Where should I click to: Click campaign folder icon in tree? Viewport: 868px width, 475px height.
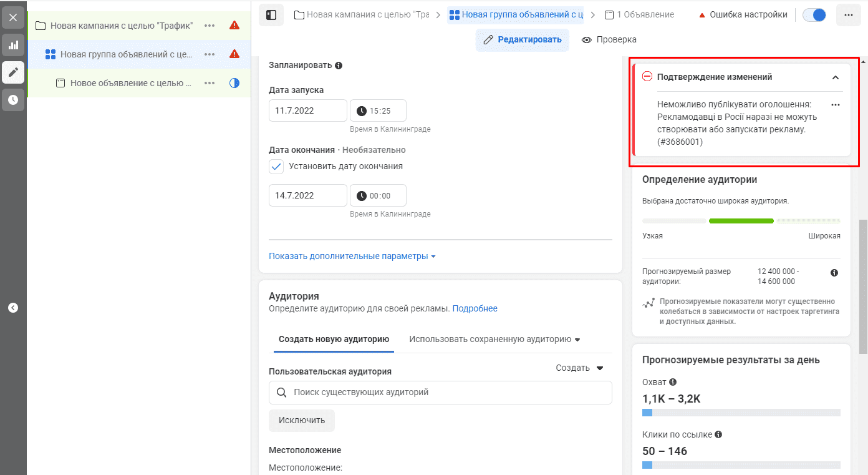coord(41,26)
